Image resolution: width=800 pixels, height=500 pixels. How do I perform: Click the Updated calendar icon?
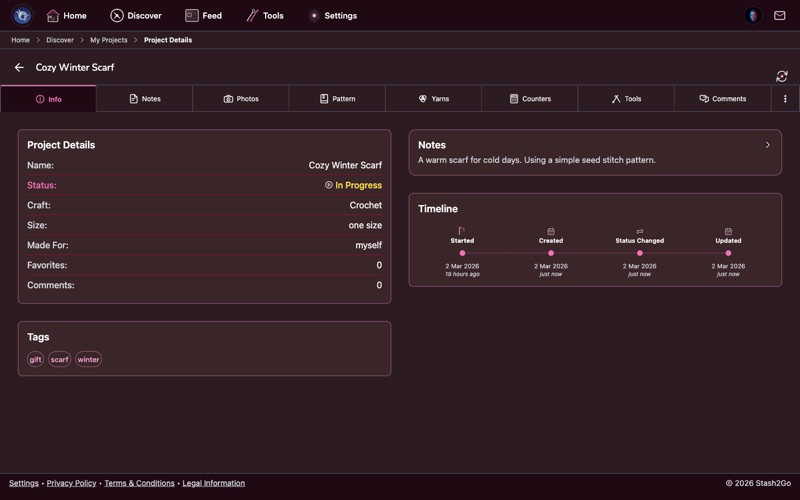728,231
